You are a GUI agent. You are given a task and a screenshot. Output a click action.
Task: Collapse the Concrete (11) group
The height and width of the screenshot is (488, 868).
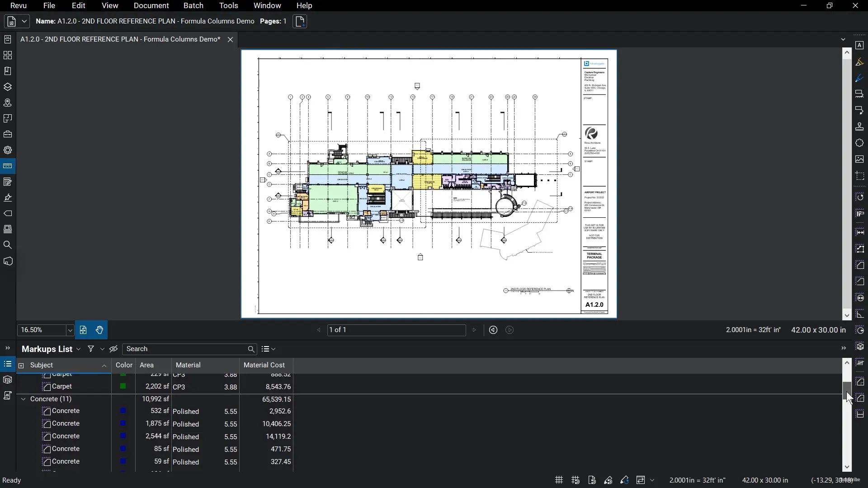(x=24, y=399)
